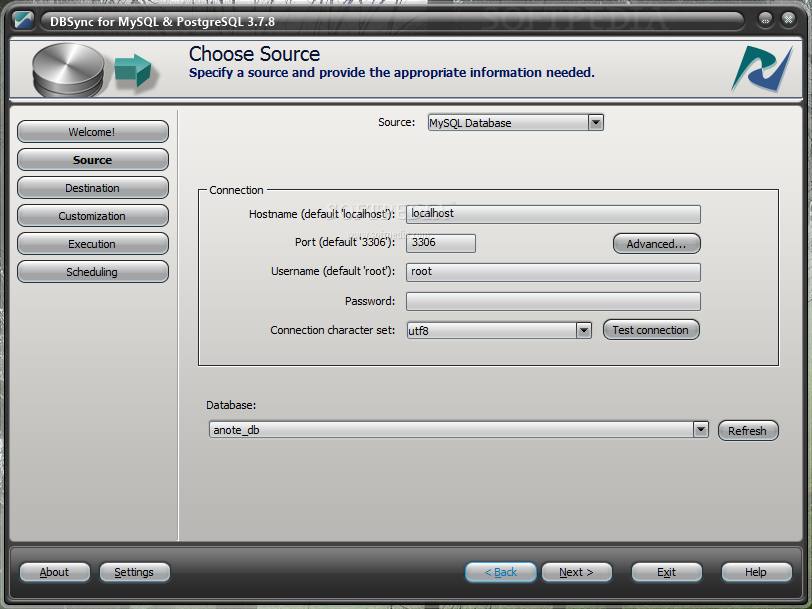Open the Scheduling step
The height and width of the screenshot is (609, 812).
pyautogui.click(x=93, y=271)
